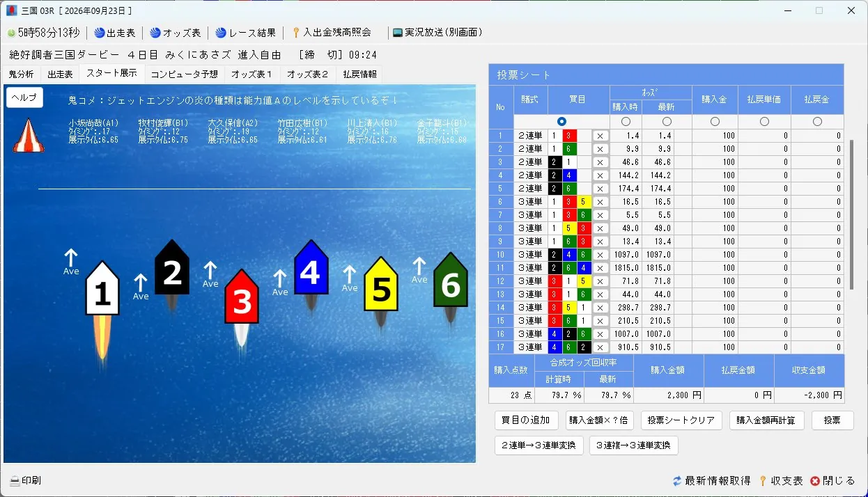
Task: Switch to the コンピュータ予想 tab
Action: (x=185, y=74)
